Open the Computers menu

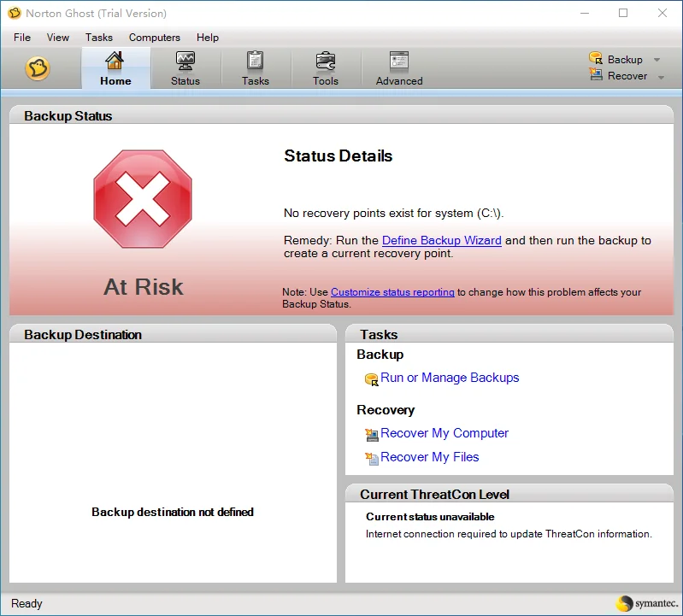click(155, 38)
